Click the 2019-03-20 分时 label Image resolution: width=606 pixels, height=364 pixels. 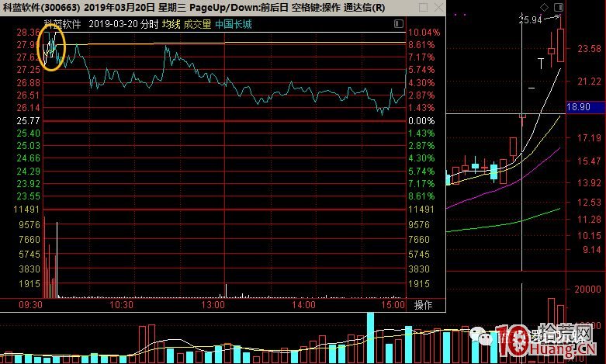click(x=123, y=24)
